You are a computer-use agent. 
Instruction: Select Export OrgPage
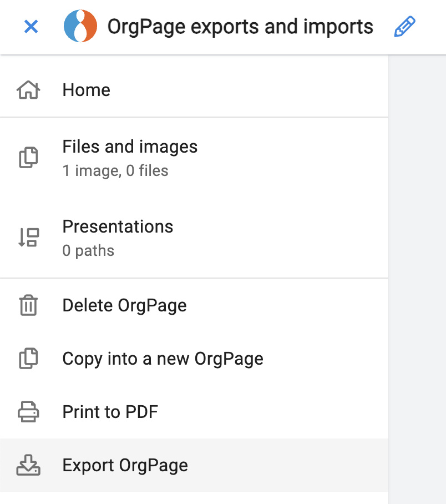(x=125, y=466)
